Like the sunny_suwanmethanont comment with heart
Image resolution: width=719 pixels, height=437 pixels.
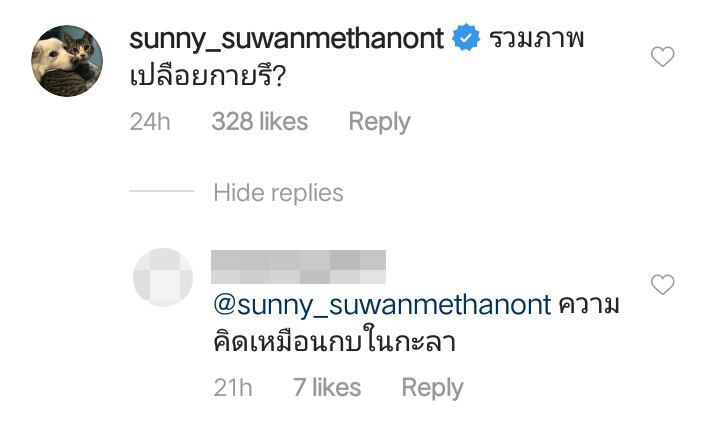662,57
